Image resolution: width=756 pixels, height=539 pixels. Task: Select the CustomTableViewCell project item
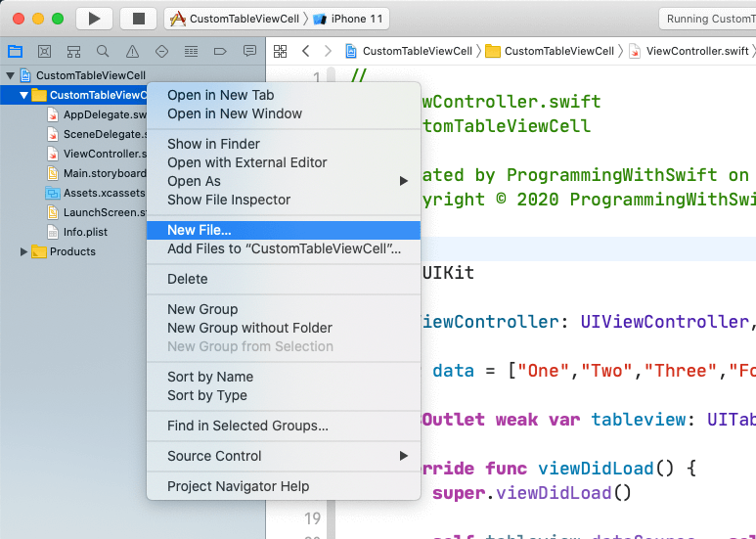(82, 75)
